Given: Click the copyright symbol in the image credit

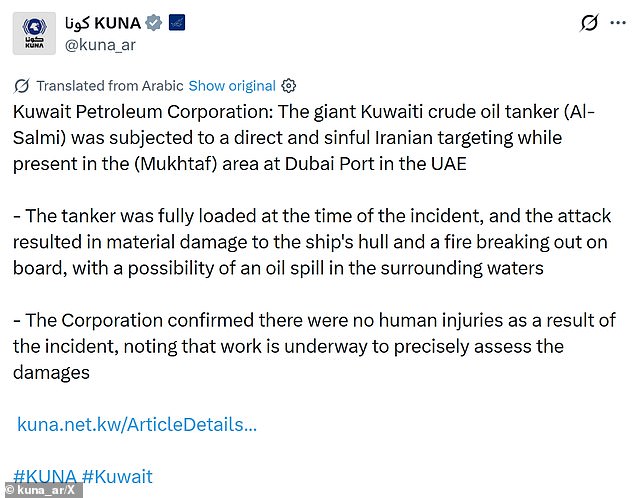Looking at the screenshot, I should click(x=10, y=490).
